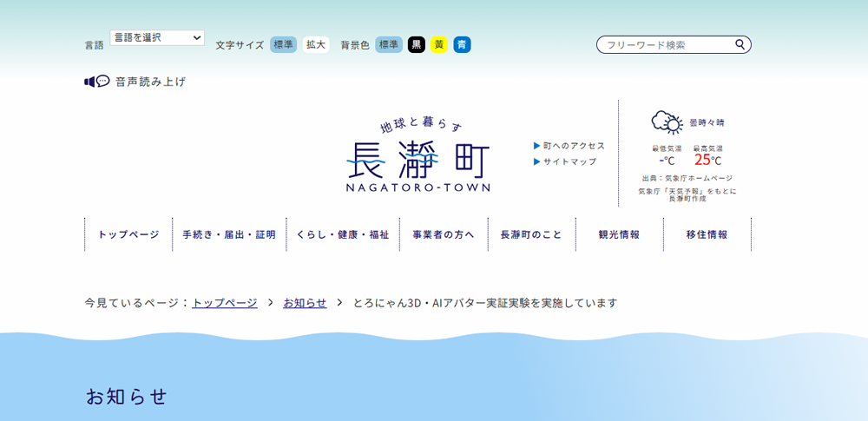The width and height of the screenshot is (868, 421).
Task: Click the arrow beside サイトマップ
Action: pyautogui.click(x=536, y=161)
